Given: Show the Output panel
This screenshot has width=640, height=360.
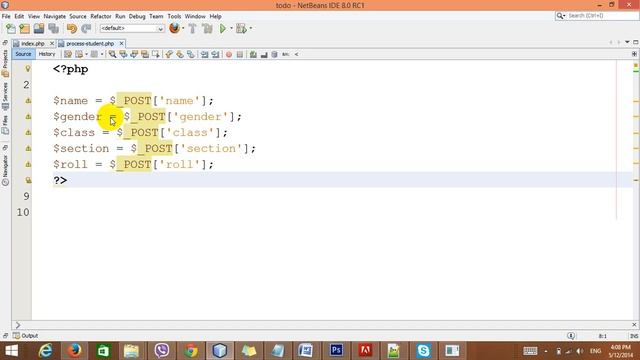Looking at the screenshot, I should tap(25, 336).
